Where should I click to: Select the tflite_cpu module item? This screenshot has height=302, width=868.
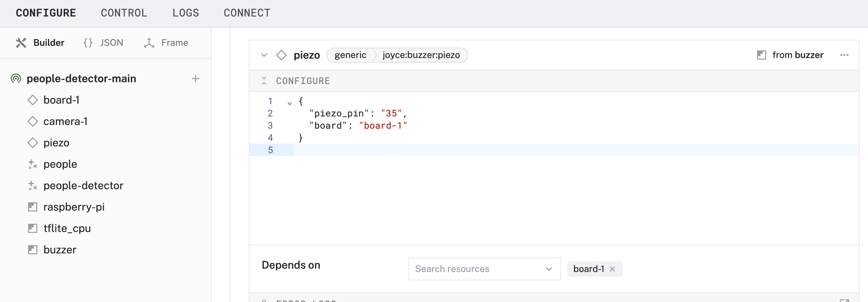click(67, 228)
